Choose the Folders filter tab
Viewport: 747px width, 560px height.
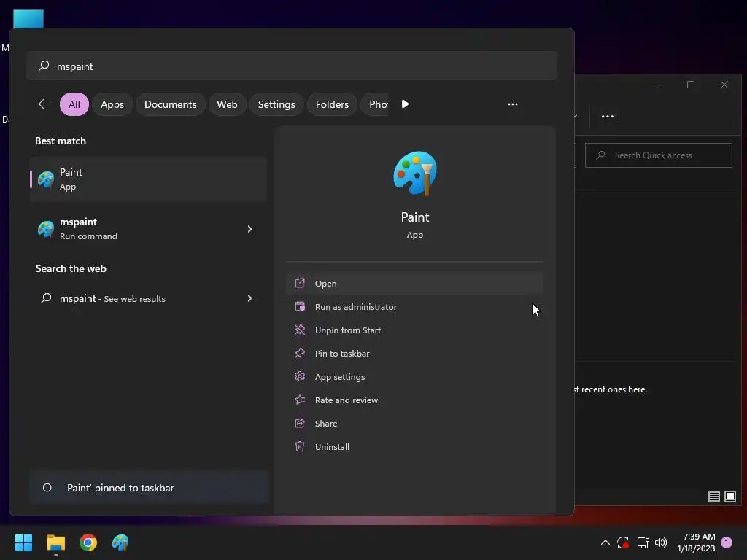tap(332, 104)
